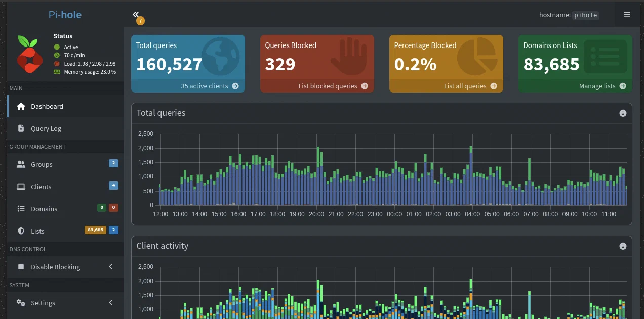Open the Domains management page
Image resolution: width=644 pixels, height=319 pixels.
(44, 209)
